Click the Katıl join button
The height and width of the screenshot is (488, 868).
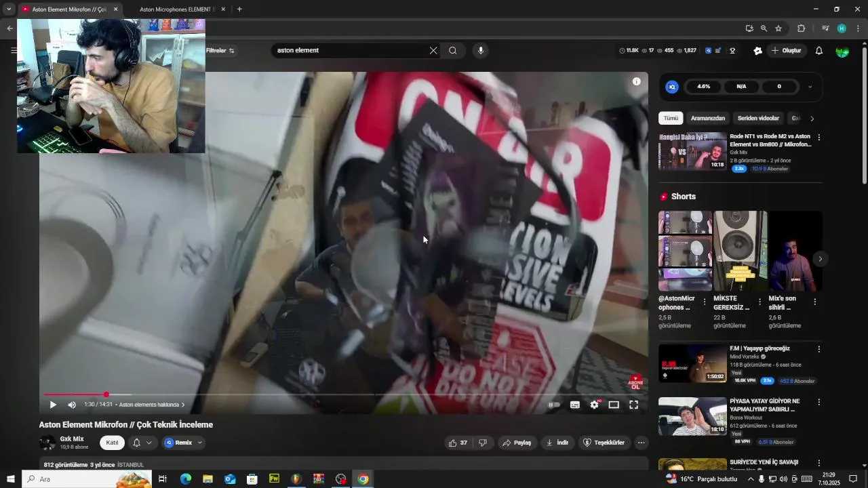112,443
